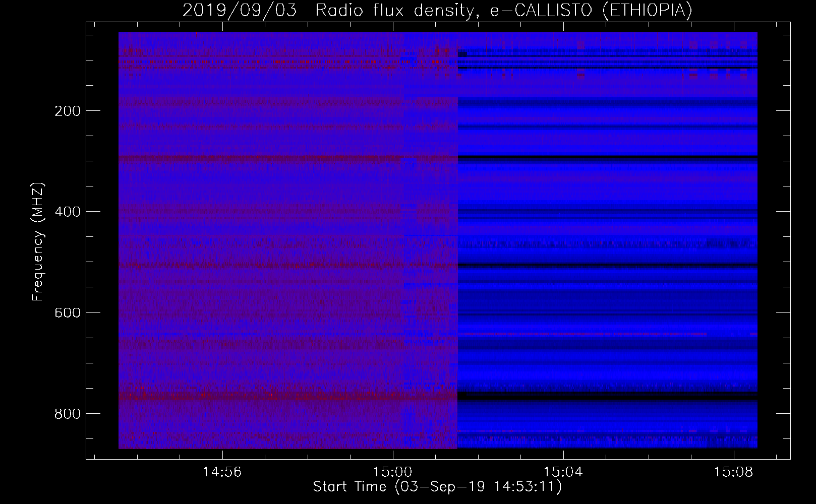Click the plot title '2019/09/03 Radio flux density'

coord(330,11)
